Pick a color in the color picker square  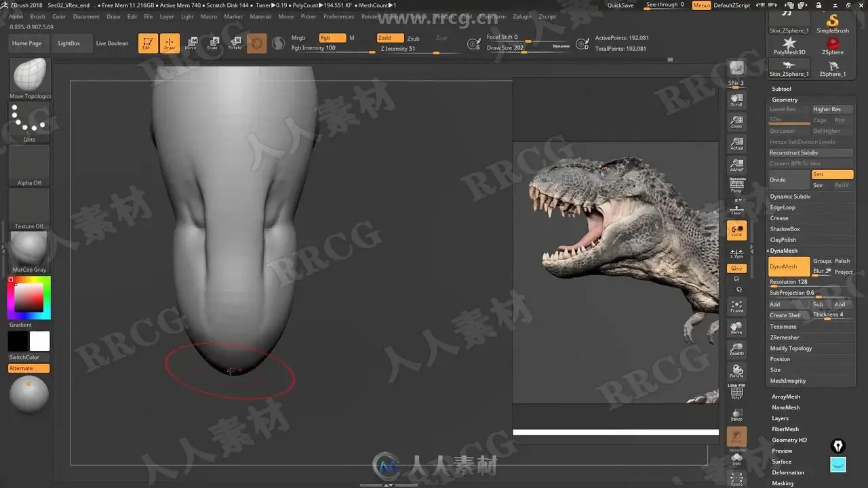[28, 297]
